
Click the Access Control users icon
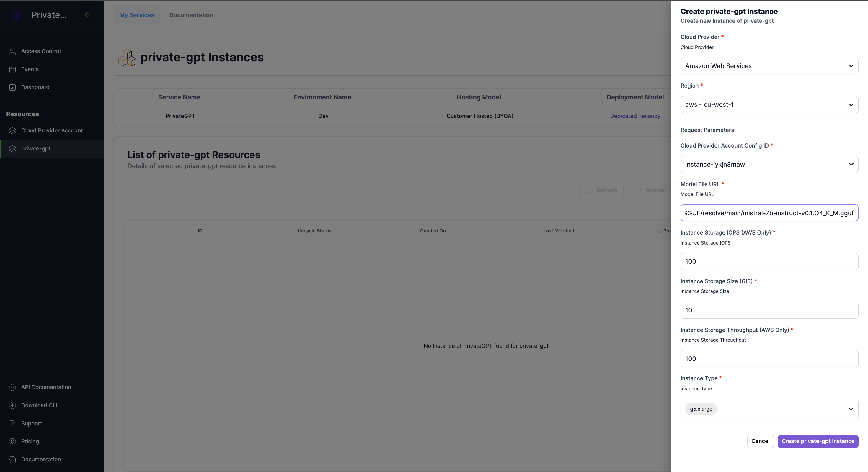[12, 51]
